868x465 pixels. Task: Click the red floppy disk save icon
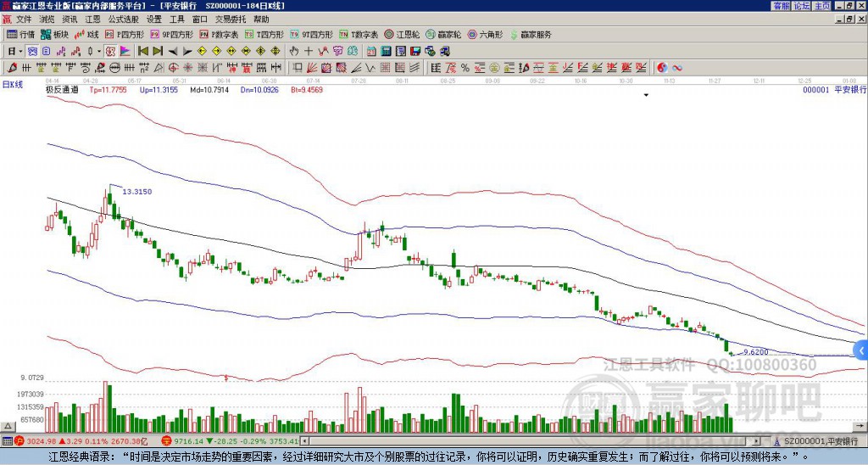[415, 52]
